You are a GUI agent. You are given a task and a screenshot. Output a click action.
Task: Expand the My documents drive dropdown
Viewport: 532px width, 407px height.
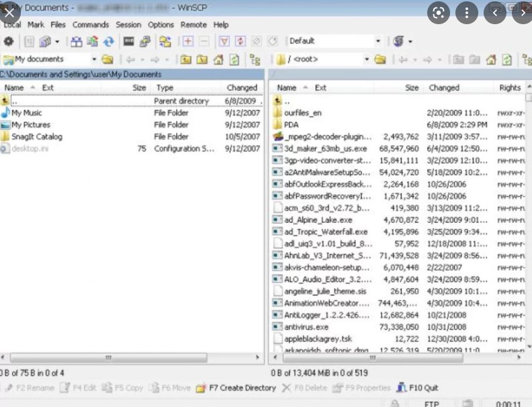click(x=94, y=59)
